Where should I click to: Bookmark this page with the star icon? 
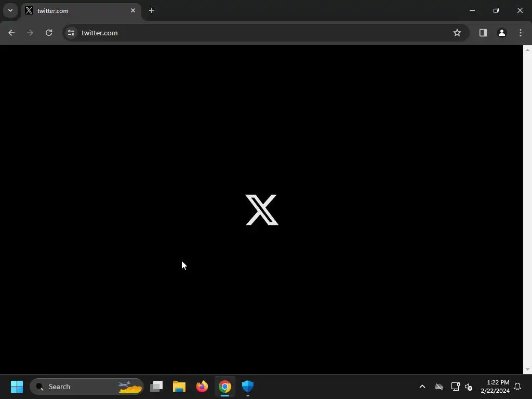click(x=457, y=33)
